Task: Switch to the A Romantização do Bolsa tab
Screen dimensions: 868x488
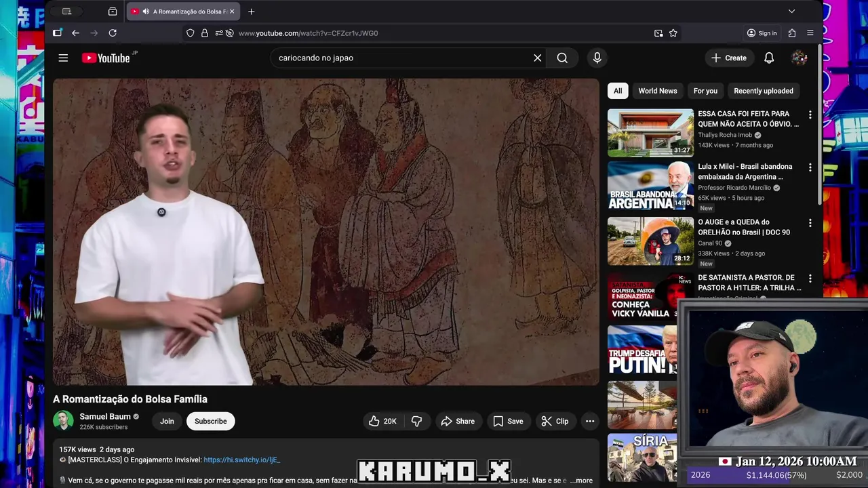Action: pos(183,12)
